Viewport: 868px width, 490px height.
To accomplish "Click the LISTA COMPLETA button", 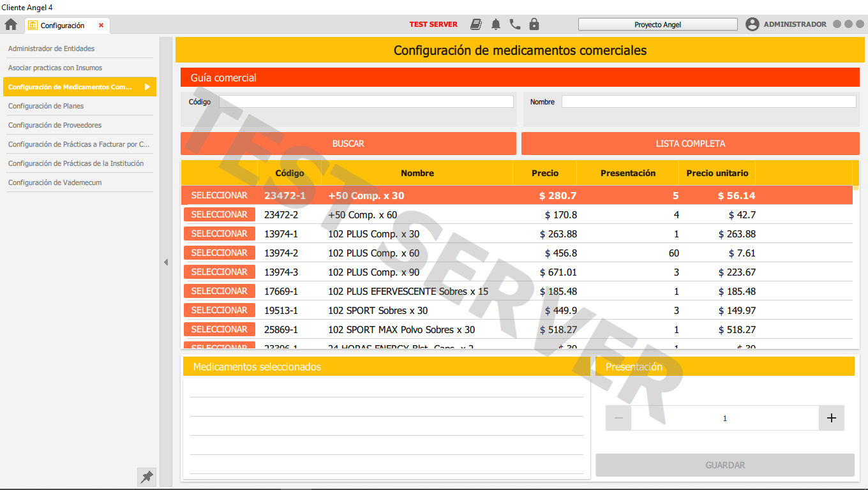I will 690,143.
